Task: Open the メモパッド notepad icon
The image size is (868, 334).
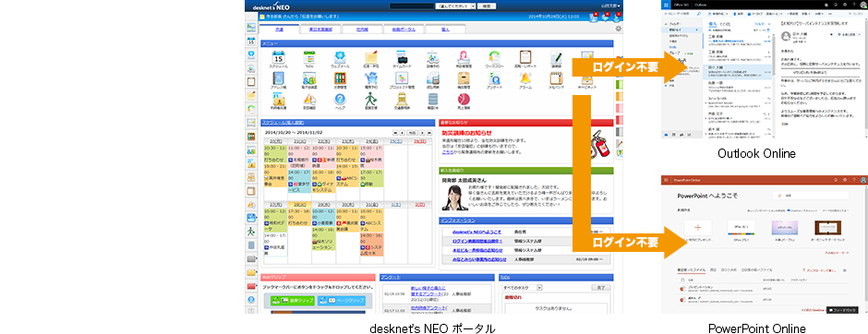Action: tap(556, 78)
